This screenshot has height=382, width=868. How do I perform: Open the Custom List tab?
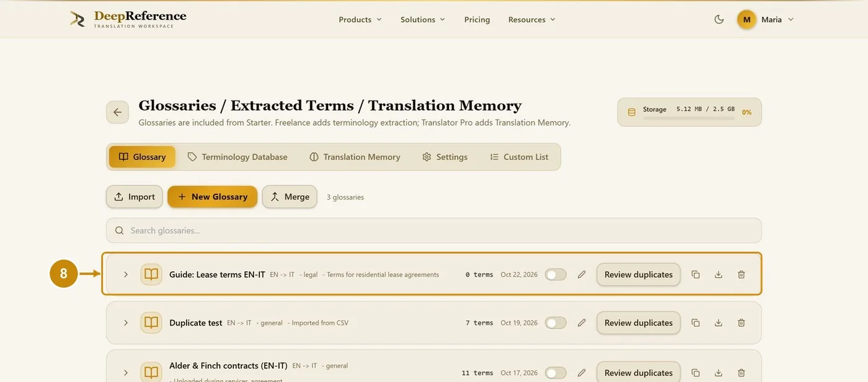click(x=519, y=157)
